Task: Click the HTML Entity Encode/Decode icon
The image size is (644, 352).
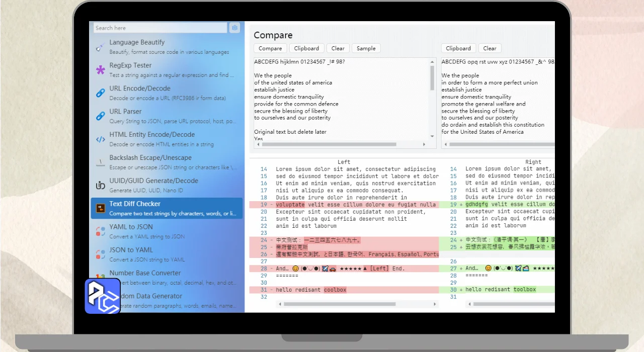Action: pyautogui.click(x=100, y=139)
